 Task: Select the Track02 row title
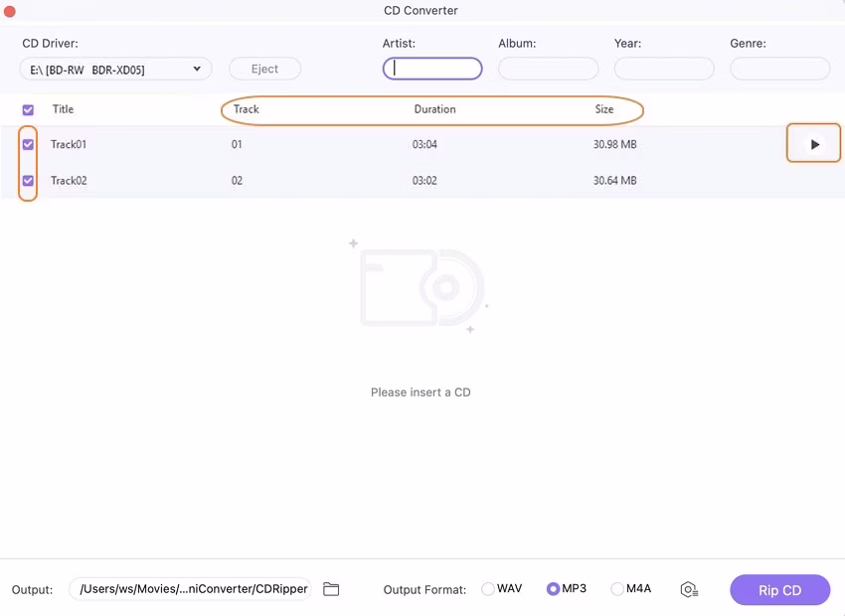pyautogui.click(x=69, y=180)
